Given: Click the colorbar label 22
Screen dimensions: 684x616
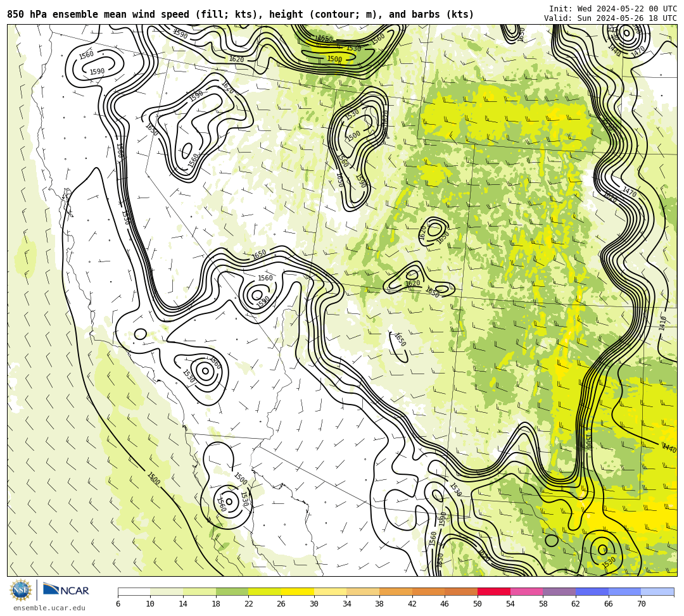Looking at the screenshot, I should click(249, 604).
